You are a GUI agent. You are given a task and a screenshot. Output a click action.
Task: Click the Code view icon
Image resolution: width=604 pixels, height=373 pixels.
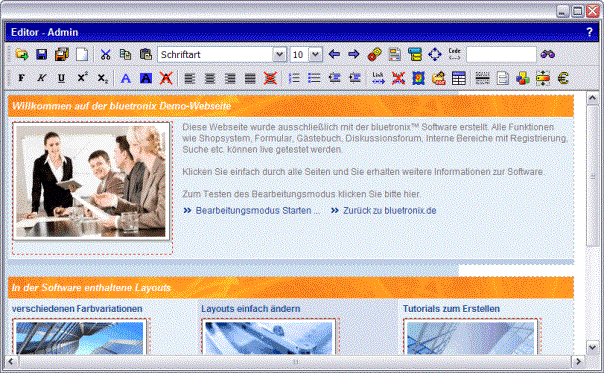click(455, 54)
